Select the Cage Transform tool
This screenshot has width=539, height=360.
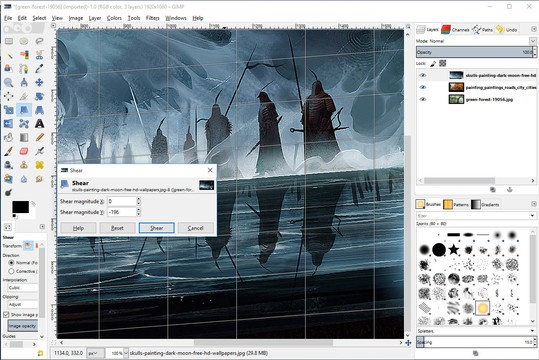[x=24, y=124]
